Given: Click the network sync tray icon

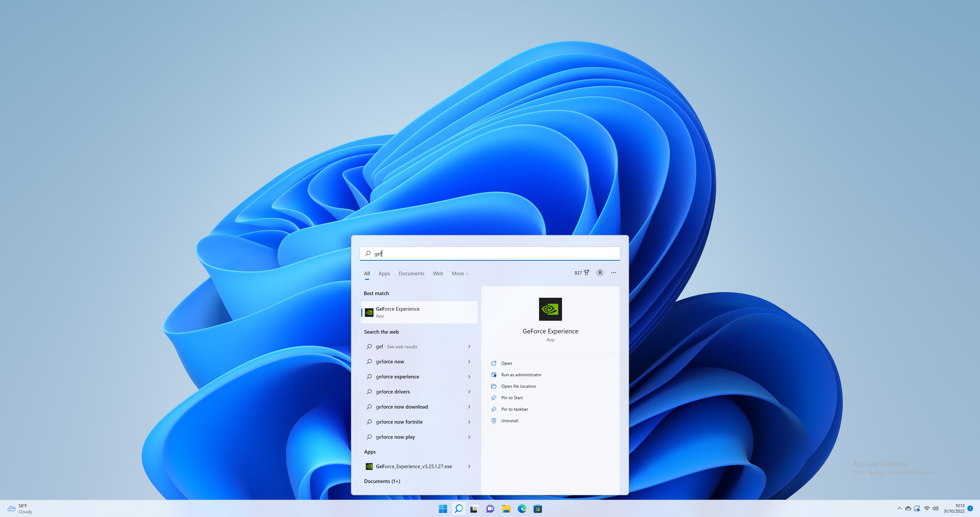Looking at the screenshot, I should [x=917, y=508].
